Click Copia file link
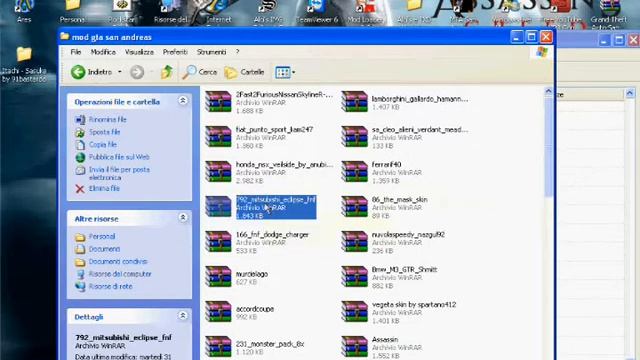The image size is (640, 360). point(103,144)
